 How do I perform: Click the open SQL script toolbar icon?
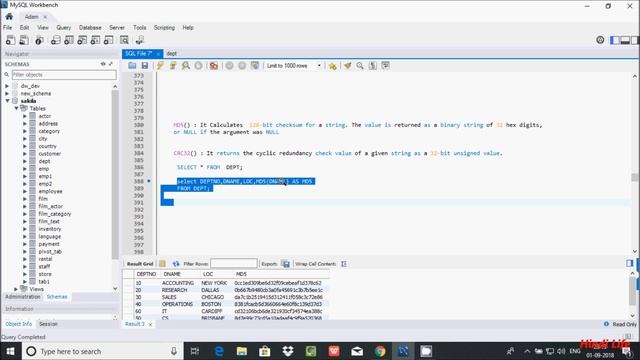click(x=24, y=40)
